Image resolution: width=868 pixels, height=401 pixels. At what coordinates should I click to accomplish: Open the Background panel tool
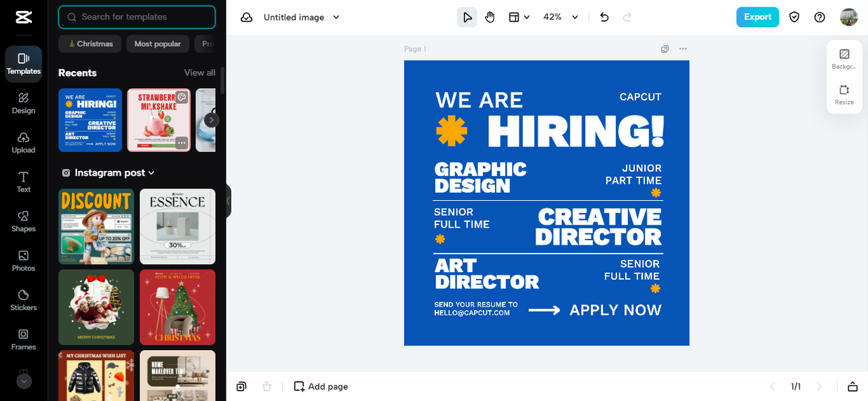[x=844, y=59]
